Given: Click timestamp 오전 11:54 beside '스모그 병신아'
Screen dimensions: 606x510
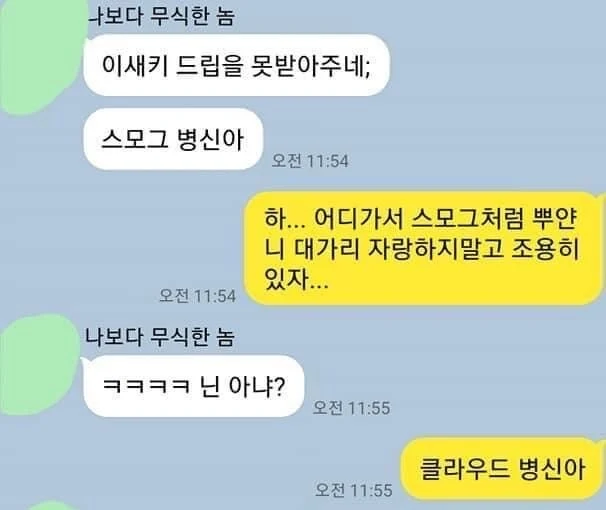Looking at the screenshot, I should [310, 161].
